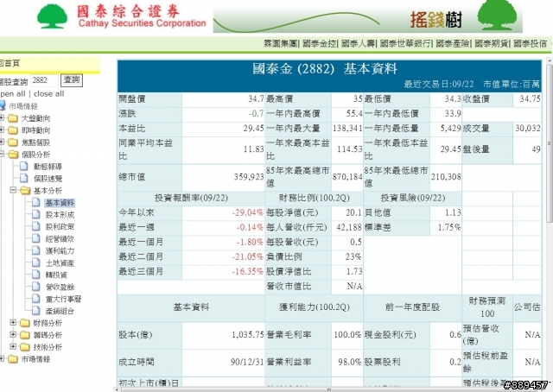Click the open 基本分析 folder icon
The image size is (553, 392).
click(25, 190)
